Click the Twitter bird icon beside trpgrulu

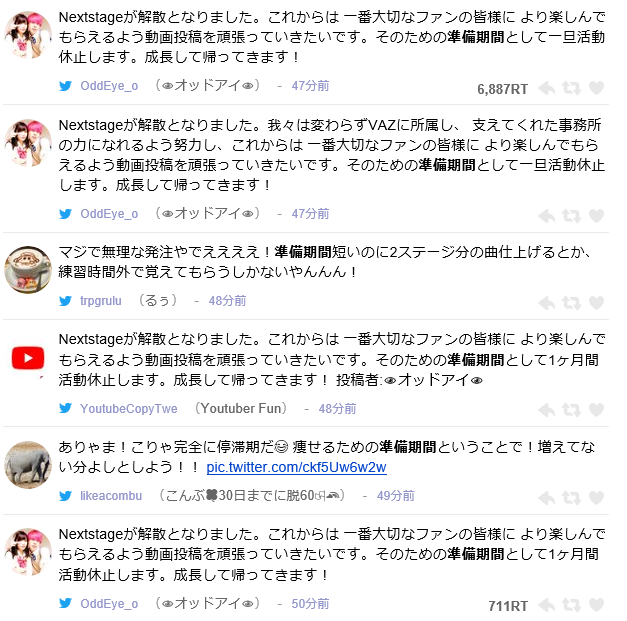click(65, 301)
